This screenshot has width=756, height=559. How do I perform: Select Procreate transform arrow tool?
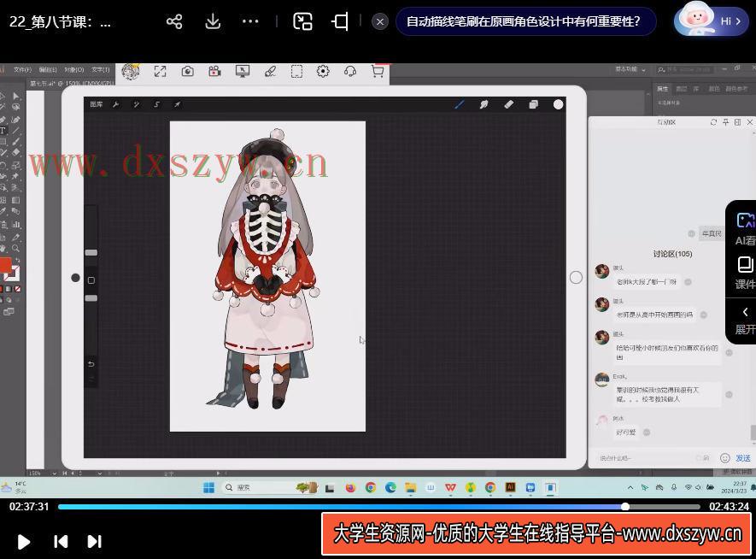(178, 104)
